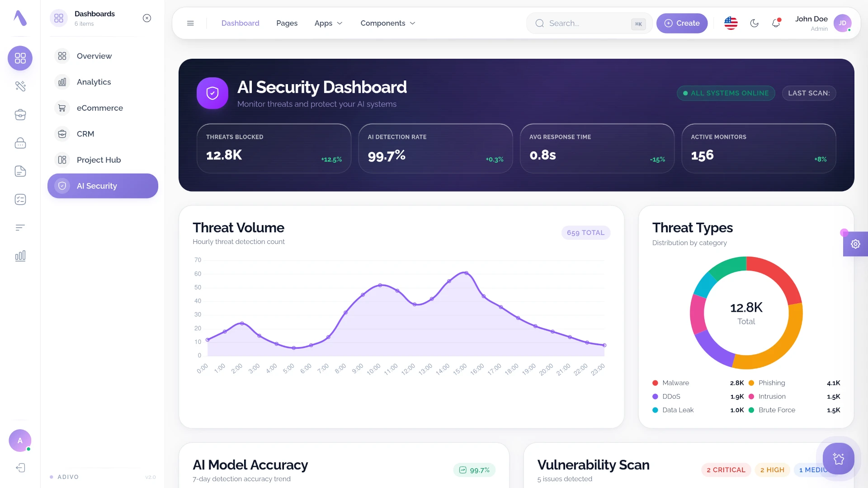The width and height of the screenshot is (868, 488).
Task: Click the LAST SCAN badge
Action: pyautogui.click(x=809, y=93)
